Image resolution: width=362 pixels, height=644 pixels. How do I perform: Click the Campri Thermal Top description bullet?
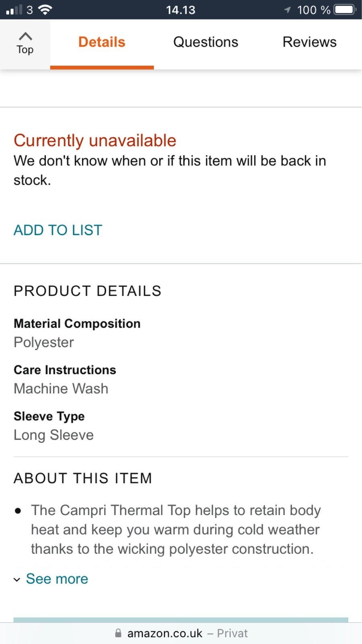tap(175, 529)
